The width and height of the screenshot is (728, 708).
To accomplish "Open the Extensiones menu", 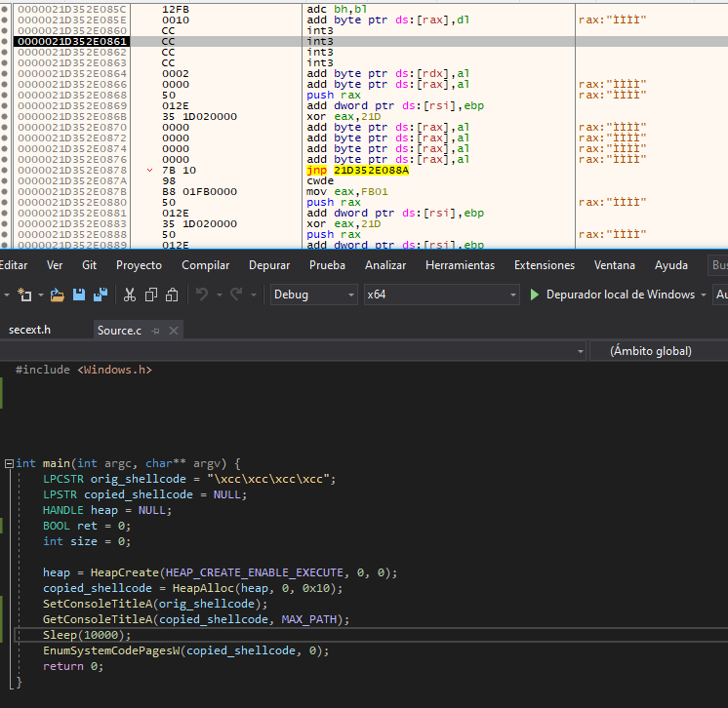I will 545,265.
